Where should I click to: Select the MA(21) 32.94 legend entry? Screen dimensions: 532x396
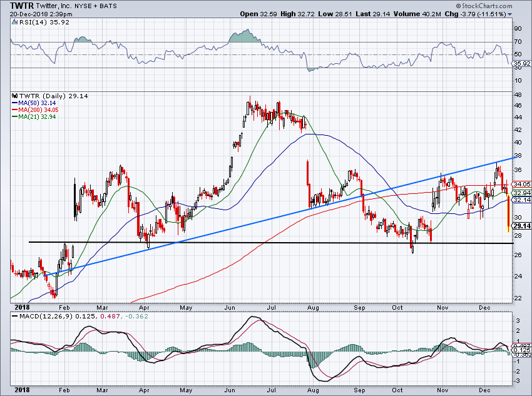(34, 116)
